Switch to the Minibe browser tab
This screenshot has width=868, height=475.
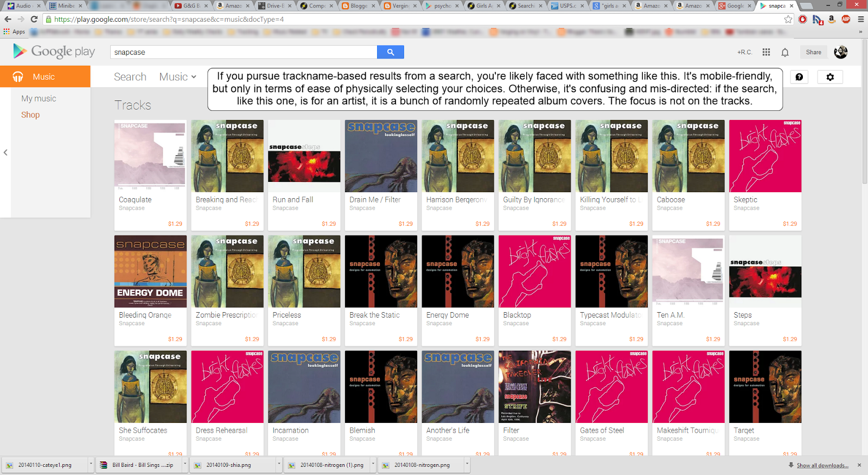[65, 6]
